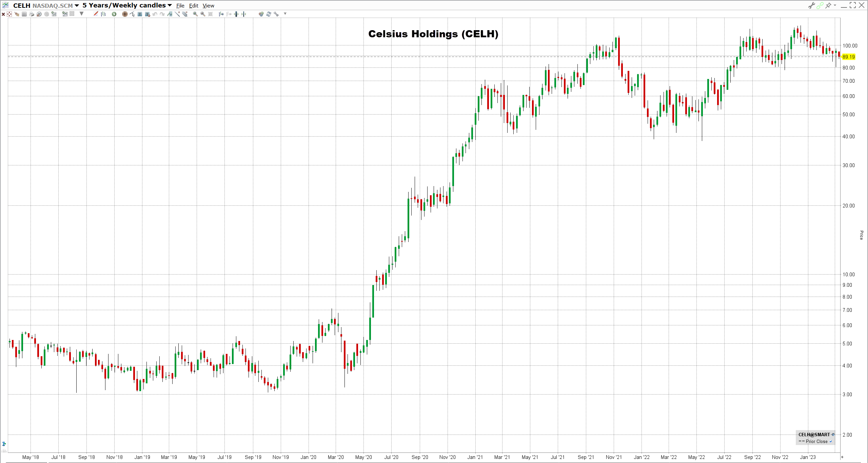Open the File menu
Image resolution: width=868 pixels, height=463 pixels.
pyautogui.click(x=180, y=6)
